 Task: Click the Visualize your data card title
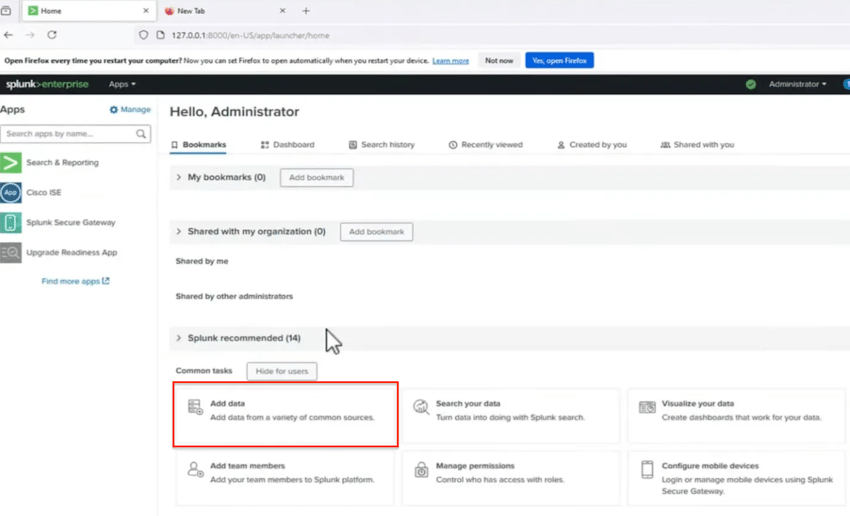tap(698, 403)
